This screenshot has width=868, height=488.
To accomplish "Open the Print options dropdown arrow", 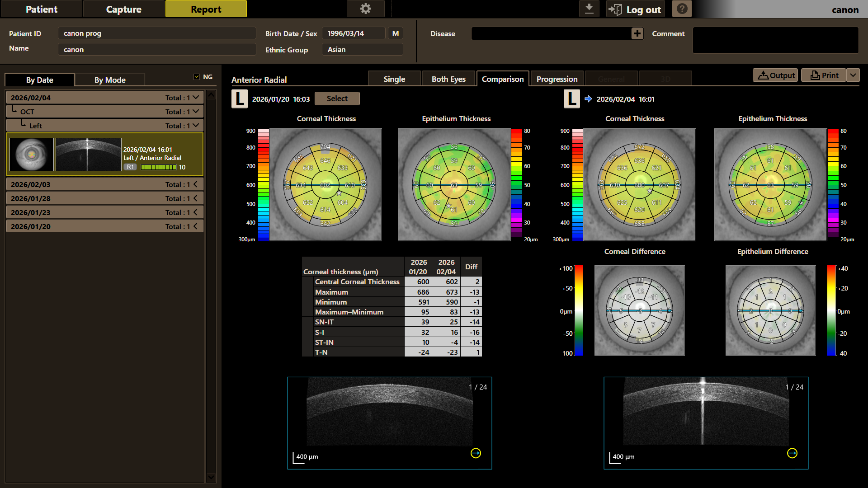I will pyautogui.click(x=853, y=75).
